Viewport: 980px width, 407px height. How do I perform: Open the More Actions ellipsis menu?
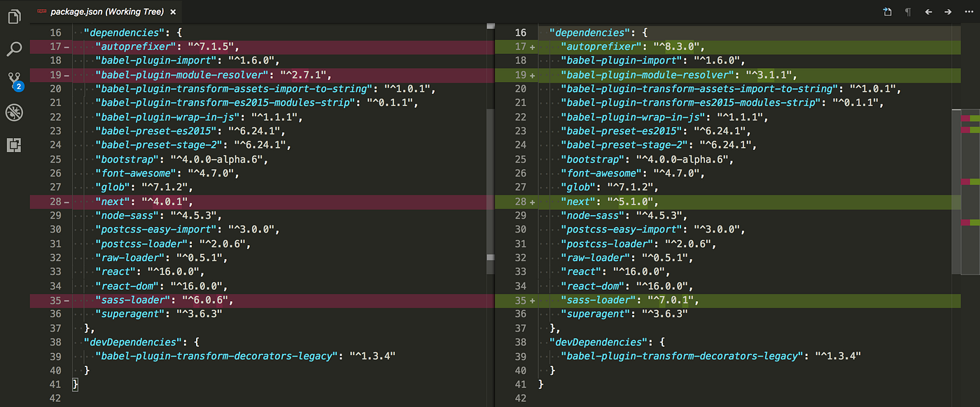[968, 11]
